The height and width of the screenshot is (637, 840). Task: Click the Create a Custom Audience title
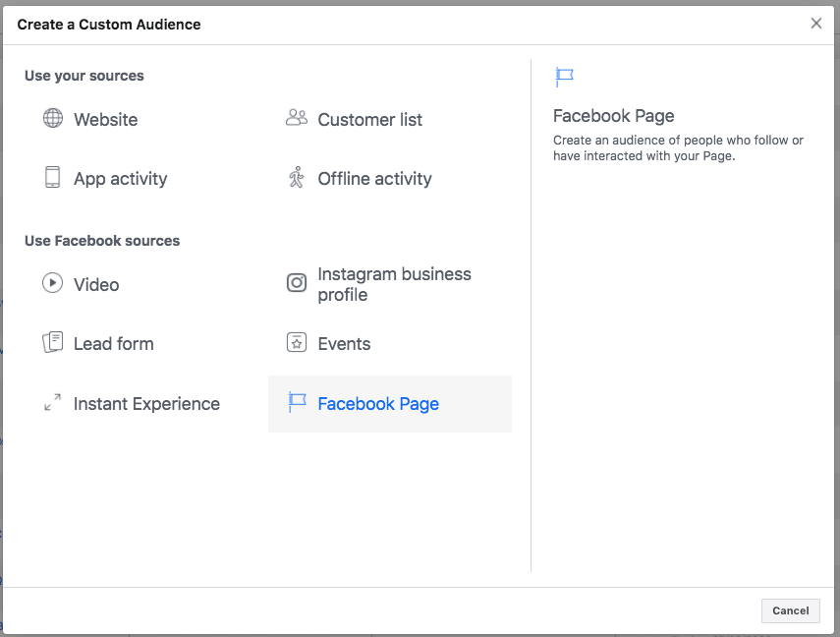click(109, 25)
